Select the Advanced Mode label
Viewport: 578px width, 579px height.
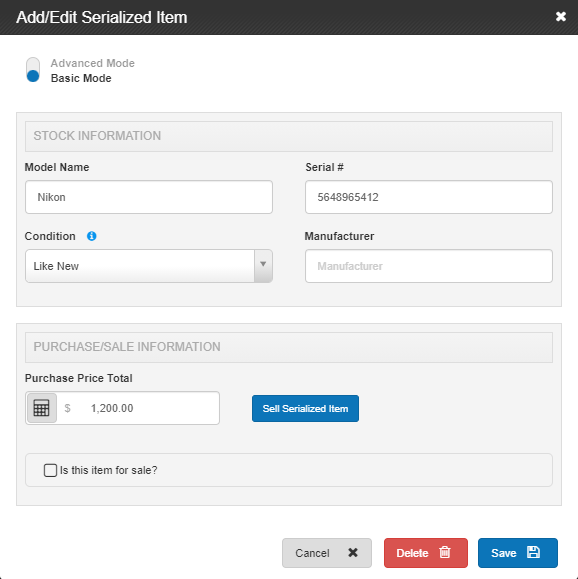[x=93, y=63]
